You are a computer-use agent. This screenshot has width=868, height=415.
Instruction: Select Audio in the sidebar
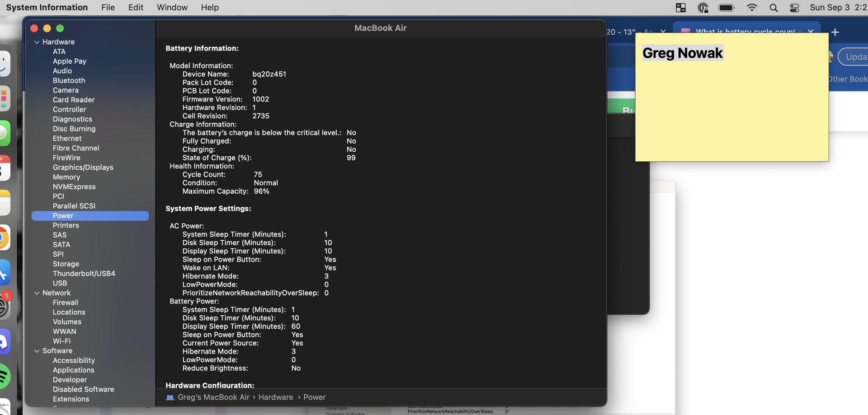62,71
